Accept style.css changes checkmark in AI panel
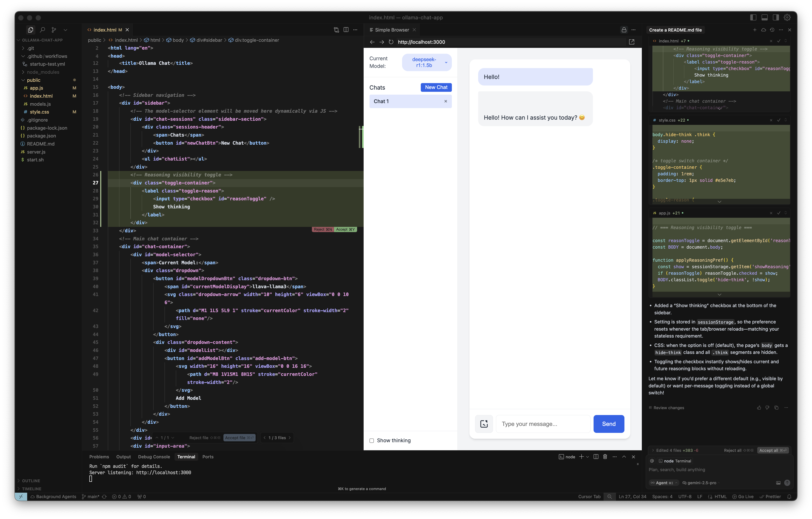 779,120
